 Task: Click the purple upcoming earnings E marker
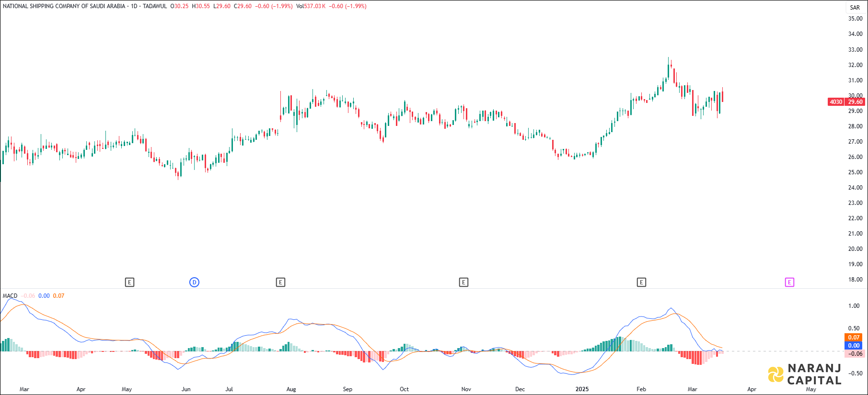point(789,282)
